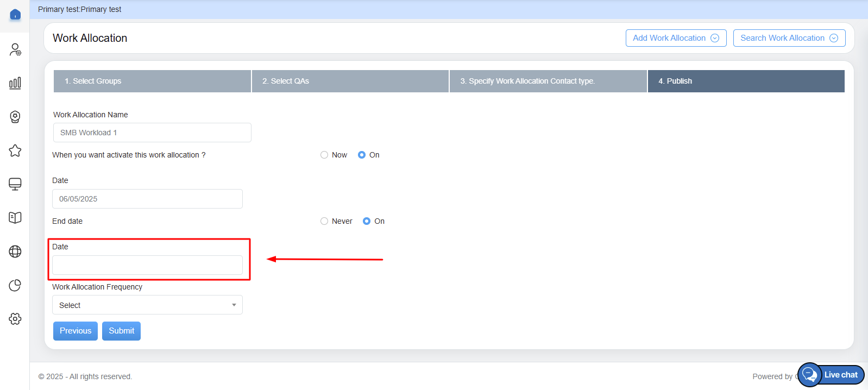The image size is (868, 390).
Task: Switch to step 2 Select QAs tab
Action: pos(350,81)
